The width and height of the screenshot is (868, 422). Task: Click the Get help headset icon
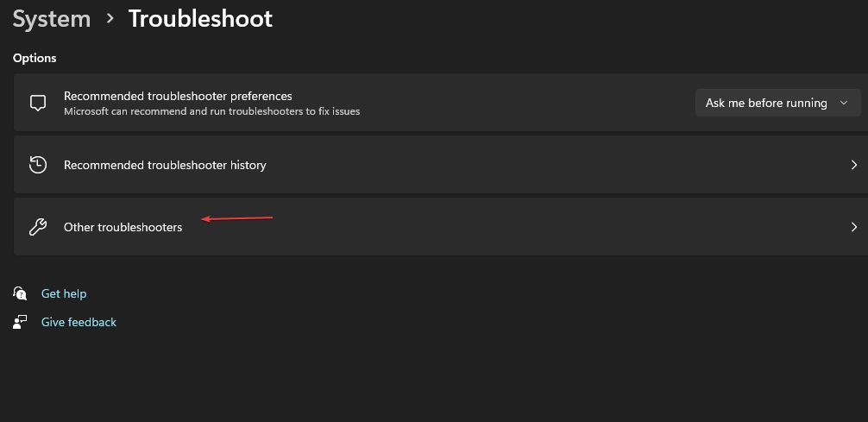point(21,293)
